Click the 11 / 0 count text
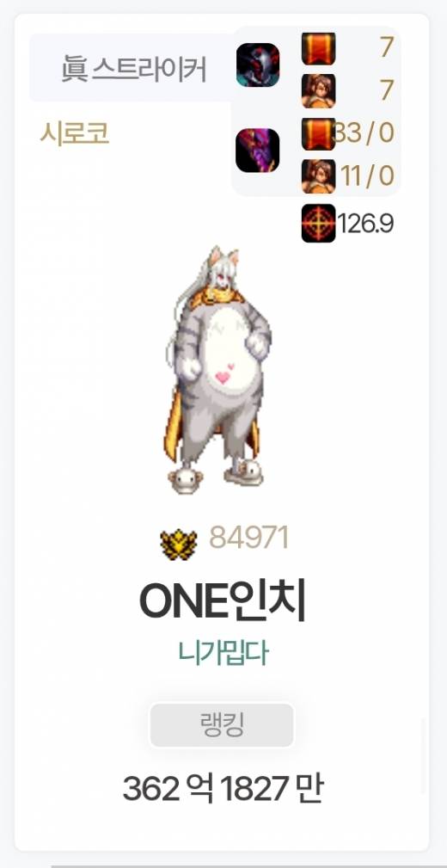Viewport: 447px width, 868px height. click(x=367, y=176)
